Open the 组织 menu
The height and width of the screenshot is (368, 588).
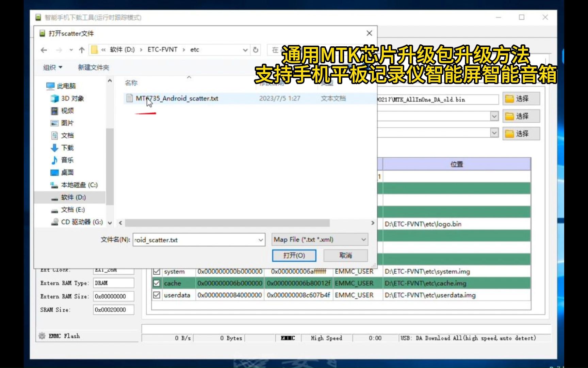(x=53, y=67)
